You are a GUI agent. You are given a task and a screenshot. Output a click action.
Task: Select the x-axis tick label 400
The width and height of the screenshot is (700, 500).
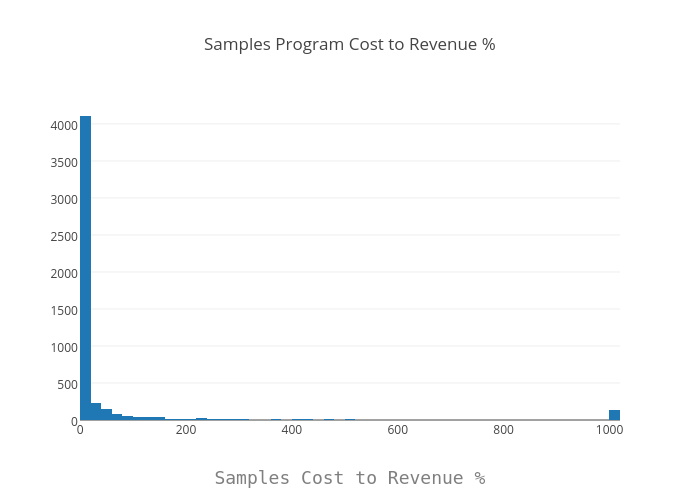[x=292, y=430]
